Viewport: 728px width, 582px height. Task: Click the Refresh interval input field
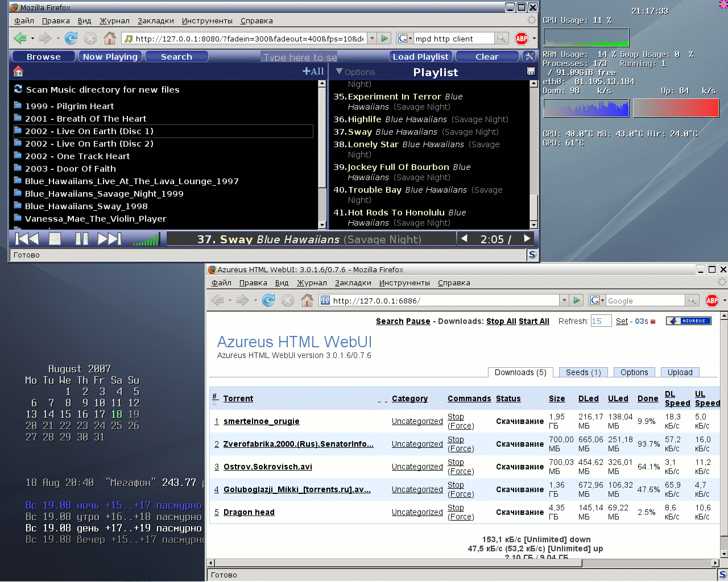pyautogui.click(x=601, y=321)
